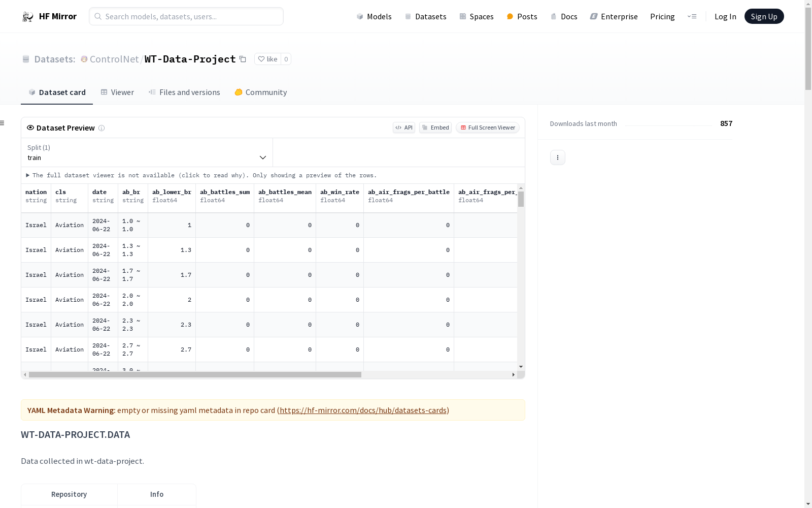812x508 pixels.
Task: Click the Log In link
Action: (725, 17)
